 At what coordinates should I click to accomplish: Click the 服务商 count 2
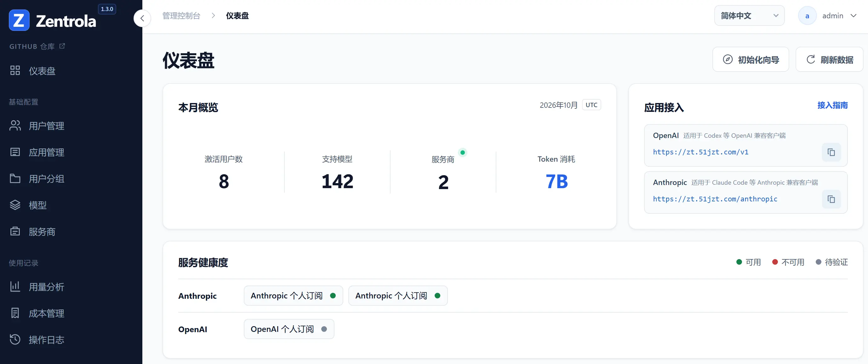point(443,182)
